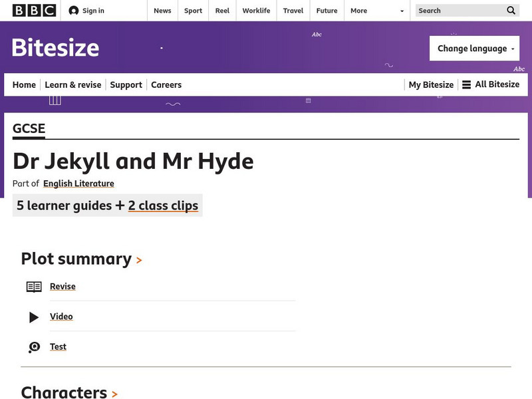Select the Careers menu item
This screenshot has height=399, width=532.
coord(166,84)
